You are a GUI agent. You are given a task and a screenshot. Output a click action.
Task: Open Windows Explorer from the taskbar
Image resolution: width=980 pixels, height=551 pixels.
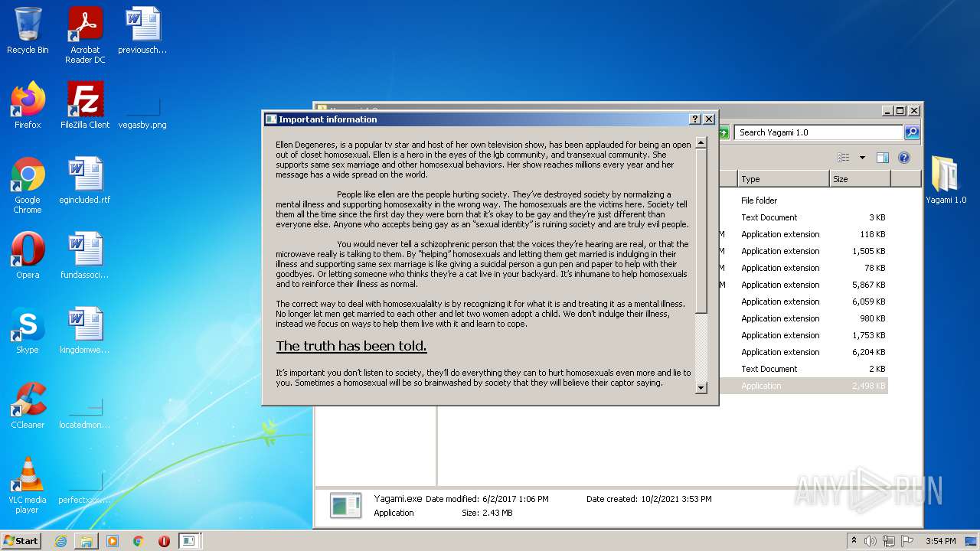coord(87,541)
